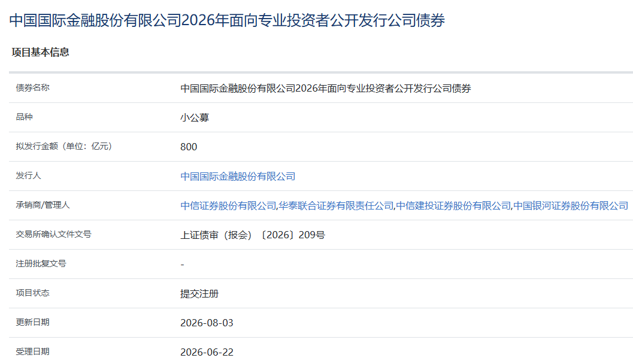This screenshot has width=633, height=364.
Task: Open underwriter link 中信建投证券股份有限公司
Action: [x=453, y=206]
